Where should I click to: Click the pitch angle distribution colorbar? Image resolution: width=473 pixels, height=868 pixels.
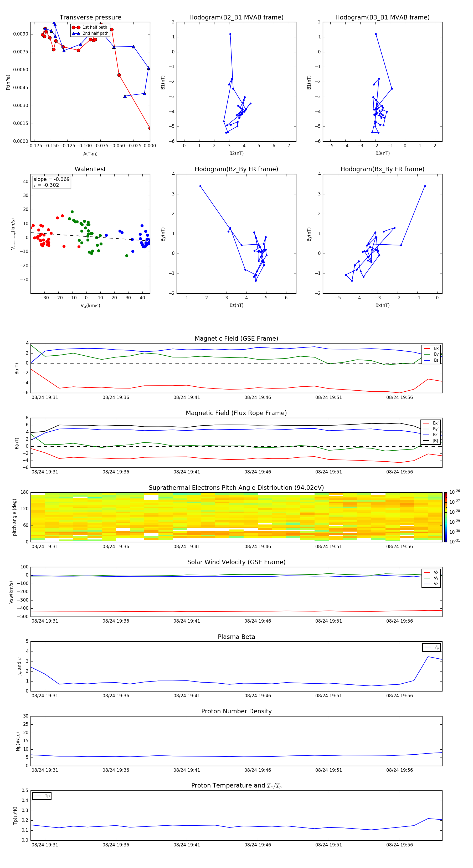[x=445, y=517]
